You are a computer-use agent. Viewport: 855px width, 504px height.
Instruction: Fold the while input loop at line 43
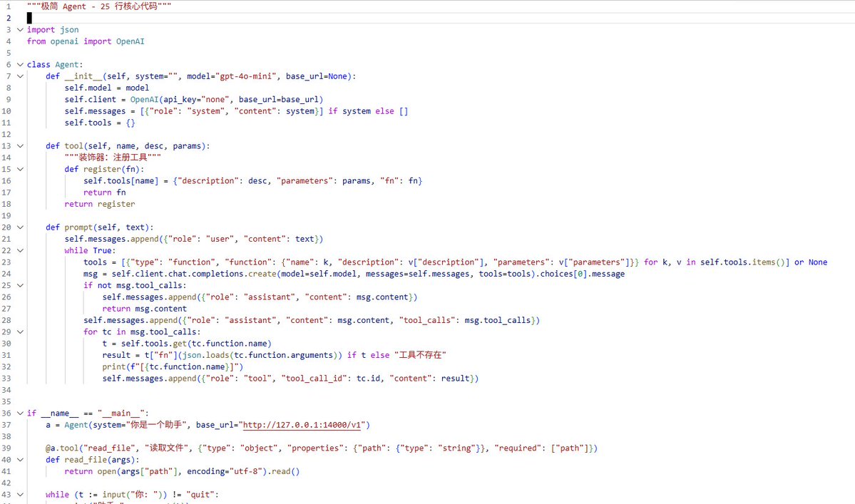coord(20,495)
